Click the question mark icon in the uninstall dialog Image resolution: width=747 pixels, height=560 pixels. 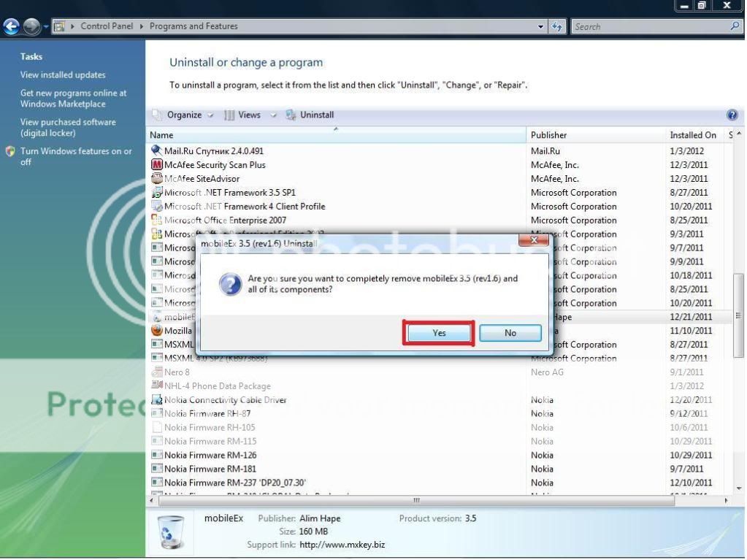pos(230,284)
